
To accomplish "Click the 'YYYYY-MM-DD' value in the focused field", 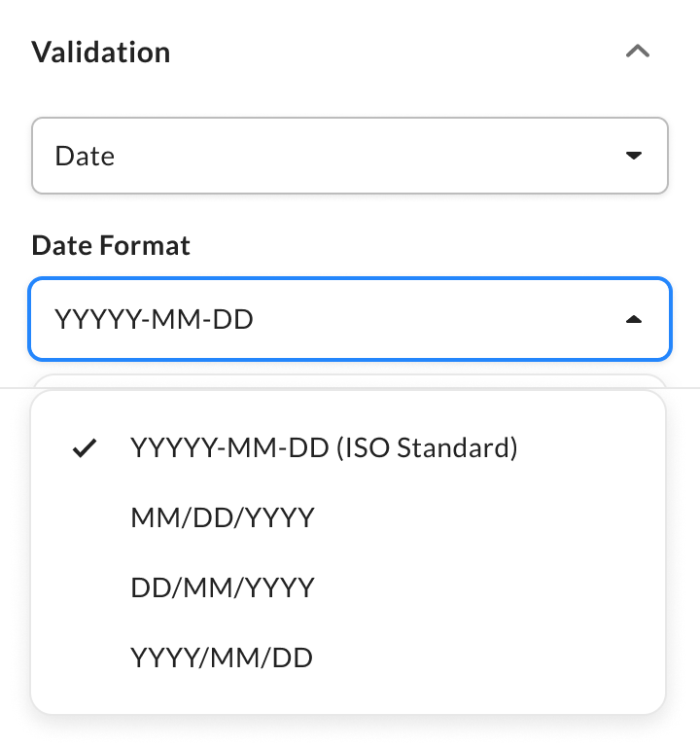I will 154,319.
